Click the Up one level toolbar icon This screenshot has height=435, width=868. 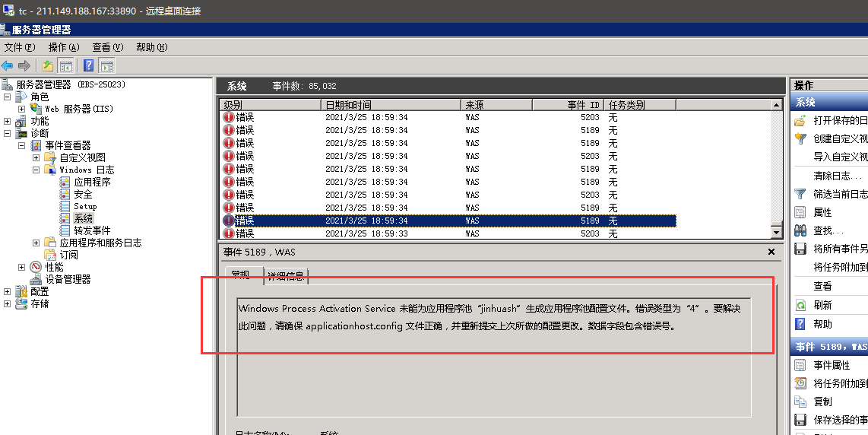(48, 66)
